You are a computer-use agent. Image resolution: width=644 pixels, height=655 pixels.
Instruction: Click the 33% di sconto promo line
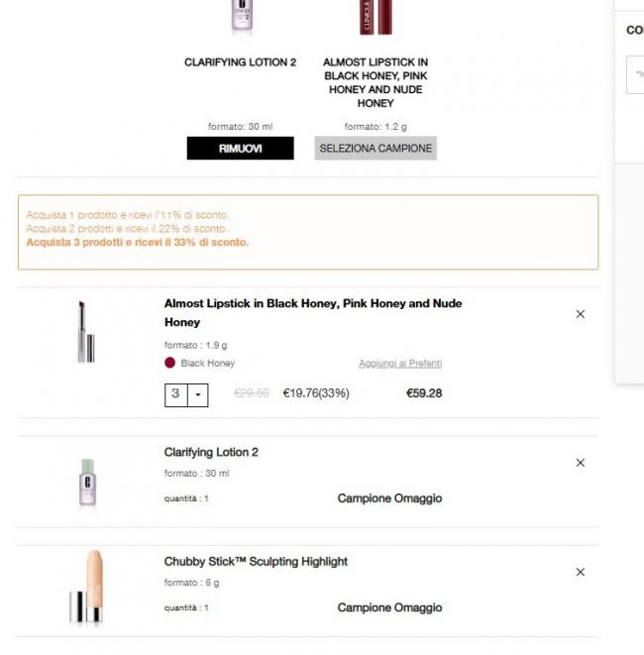pos(138,243)
